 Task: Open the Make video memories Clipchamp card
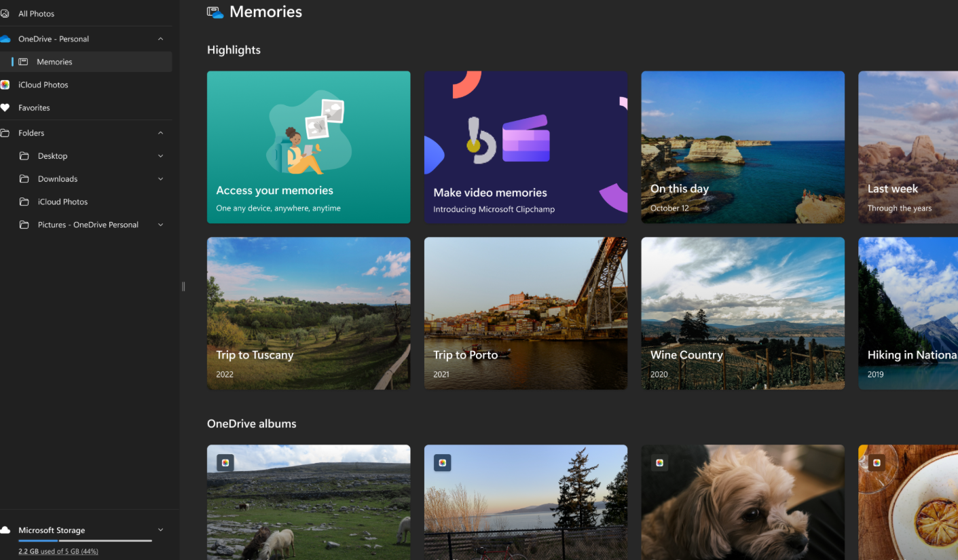pos(526,147)
